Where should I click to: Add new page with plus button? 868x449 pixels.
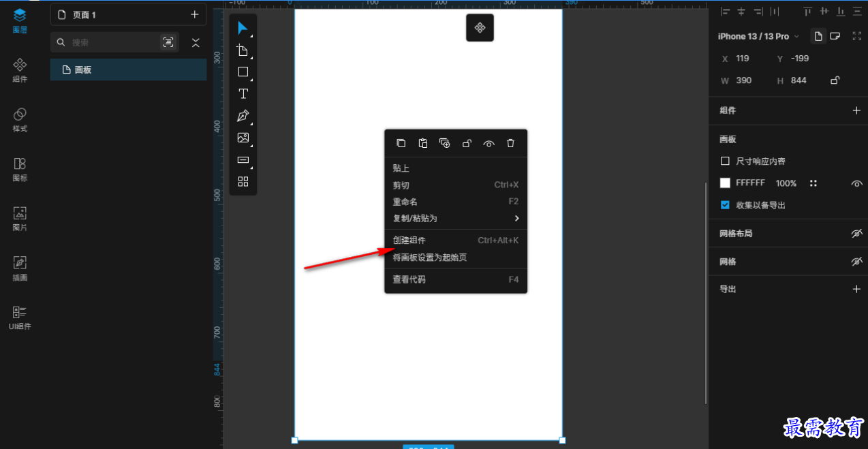[195, 14]
